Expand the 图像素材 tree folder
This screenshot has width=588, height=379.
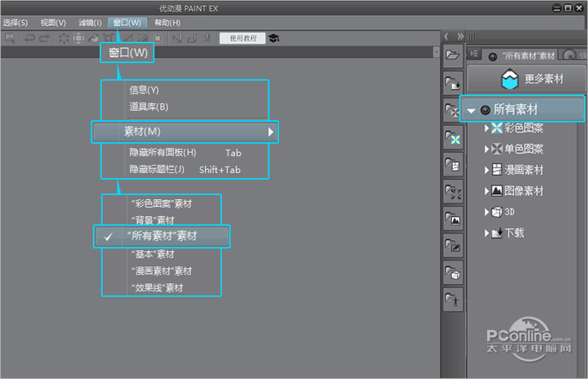pos(486,192)
